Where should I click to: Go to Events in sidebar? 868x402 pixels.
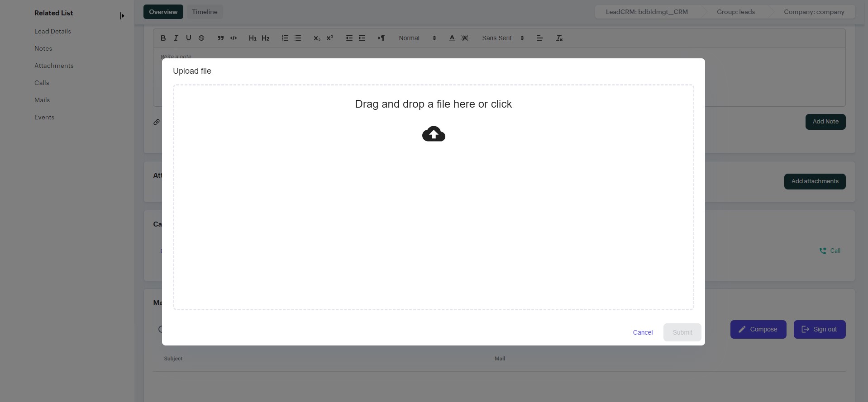pyautogui.click(x=44, y=117)
